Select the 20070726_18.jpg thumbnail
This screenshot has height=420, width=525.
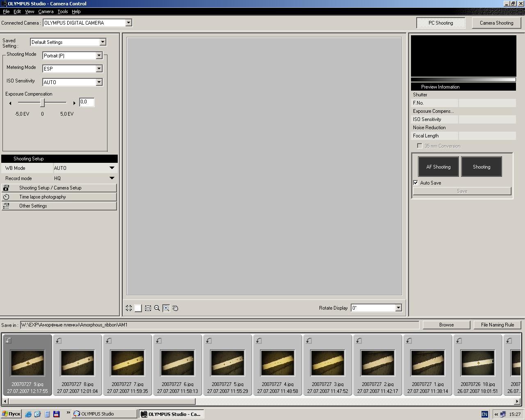478,365
